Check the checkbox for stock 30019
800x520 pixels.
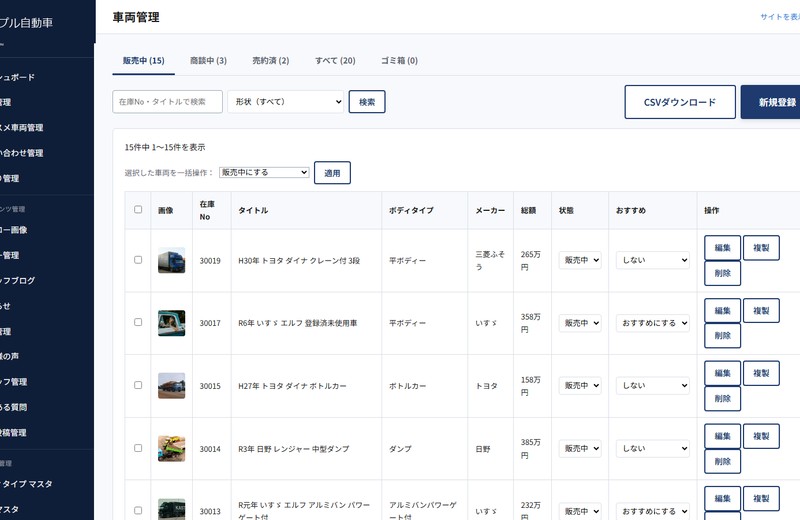(x=138, y=260)
